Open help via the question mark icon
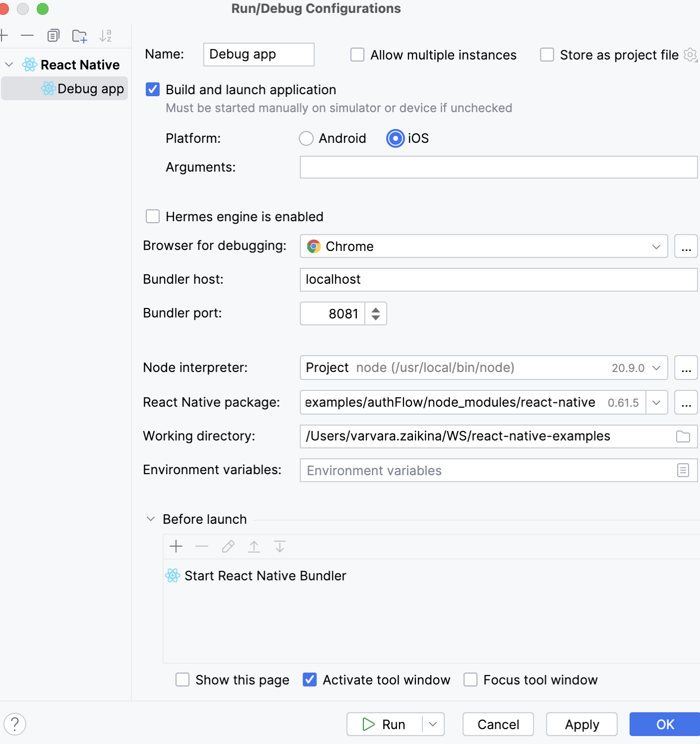The image size is (700, 744). [x=14, y=724]
